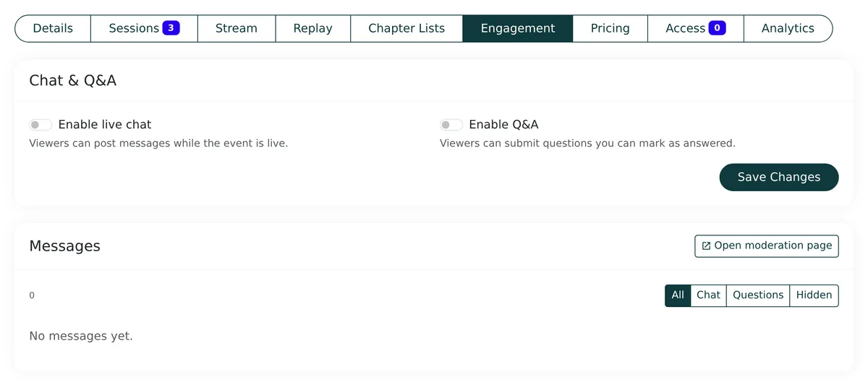This screenshot has height=386, width=868.
Task: Open the Pricing tab
Action: pyautogui.click(x=610, y=28)
